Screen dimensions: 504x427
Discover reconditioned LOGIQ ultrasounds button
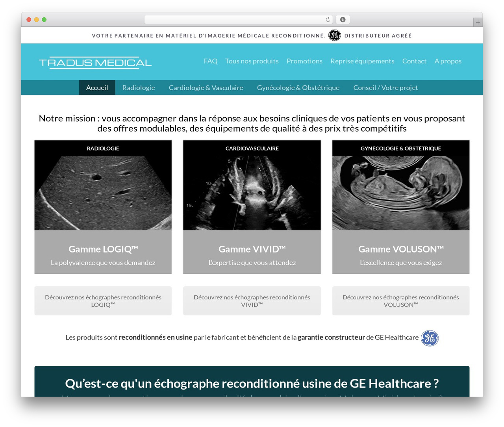[x=103, y=301]
